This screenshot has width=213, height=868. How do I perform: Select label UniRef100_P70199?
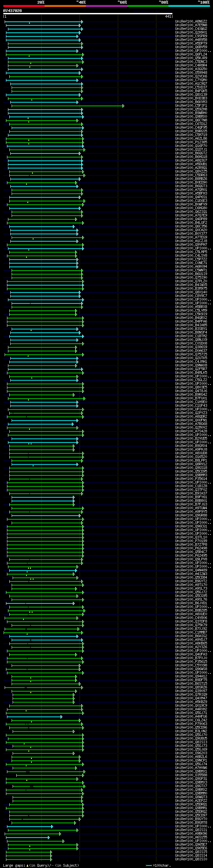191,541
